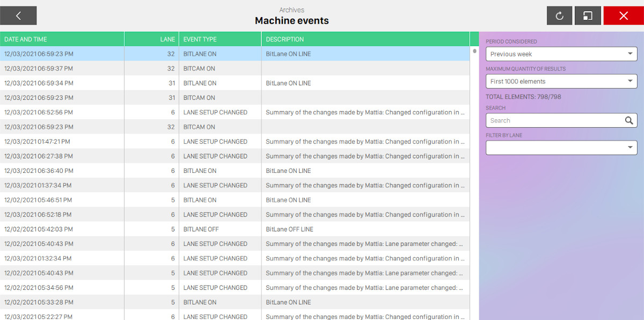Click inside the Search text field
This screenshot has width=644, height=320.
coord(553,121)
